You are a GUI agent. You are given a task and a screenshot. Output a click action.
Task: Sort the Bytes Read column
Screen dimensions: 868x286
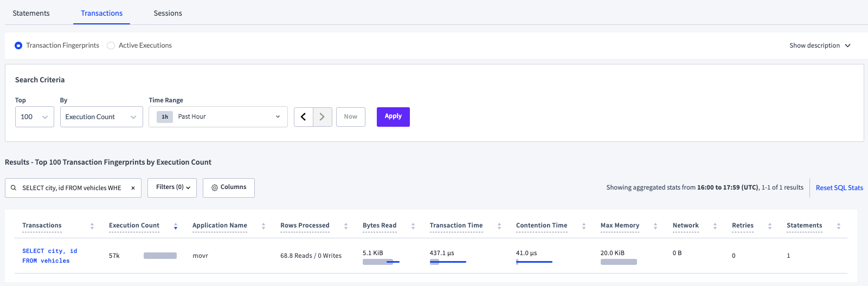pyautogui.click(x=413, y=226)
